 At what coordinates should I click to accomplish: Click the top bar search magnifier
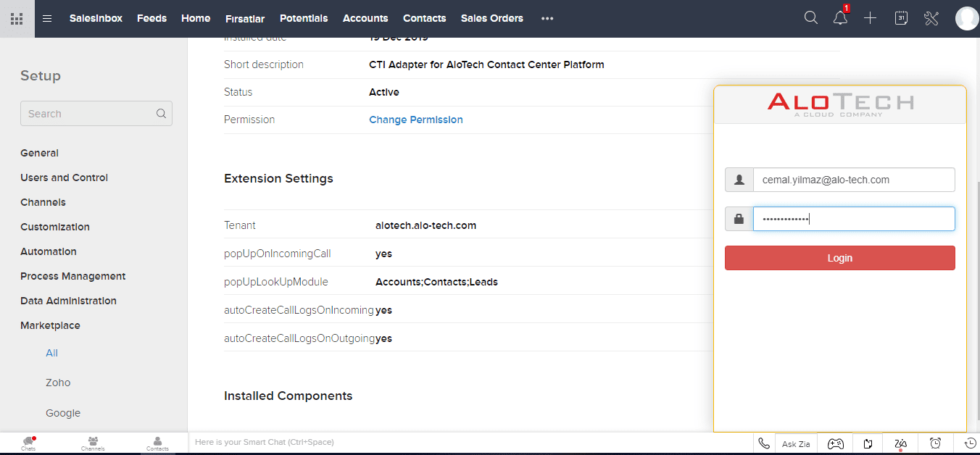tap(811, 18)
